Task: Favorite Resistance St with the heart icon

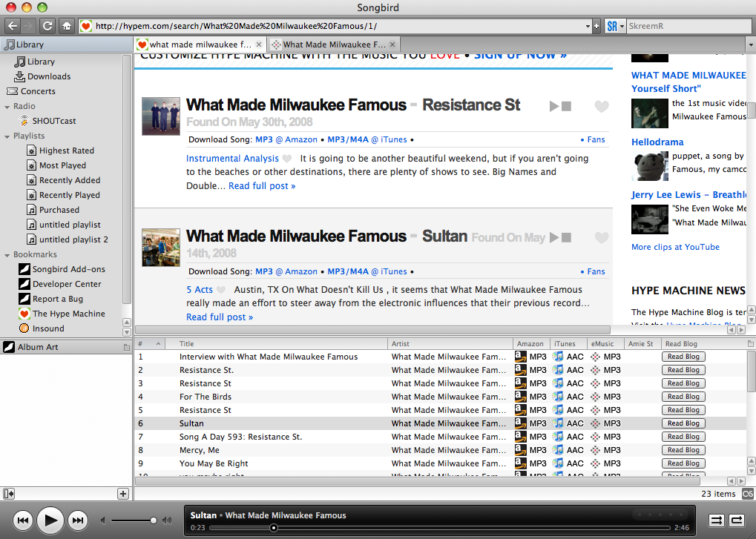Action: click(x=601, y=107)
